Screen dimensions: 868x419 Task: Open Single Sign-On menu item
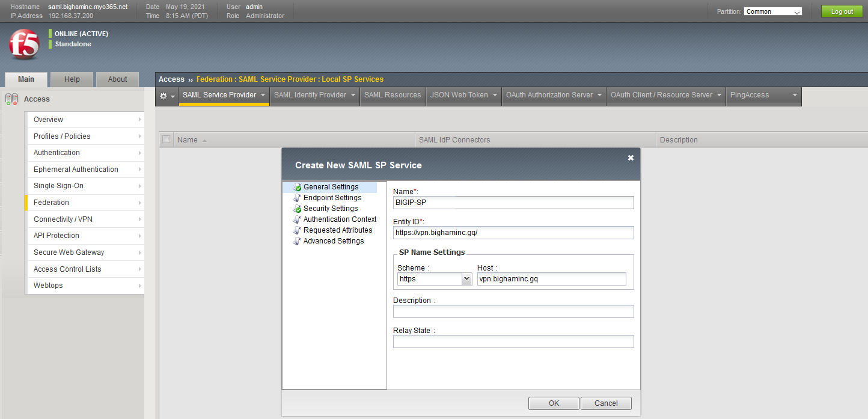(x=85, y=186)
